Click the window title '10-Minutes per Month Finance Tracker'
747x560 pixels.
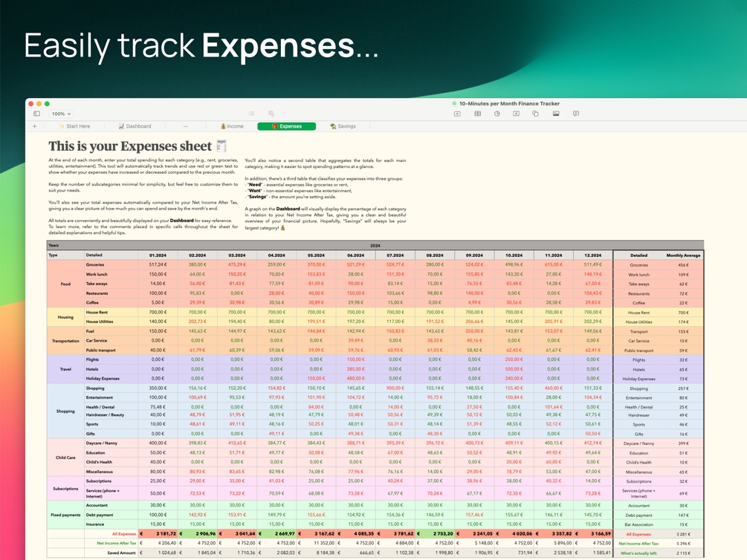pos(509,103)
